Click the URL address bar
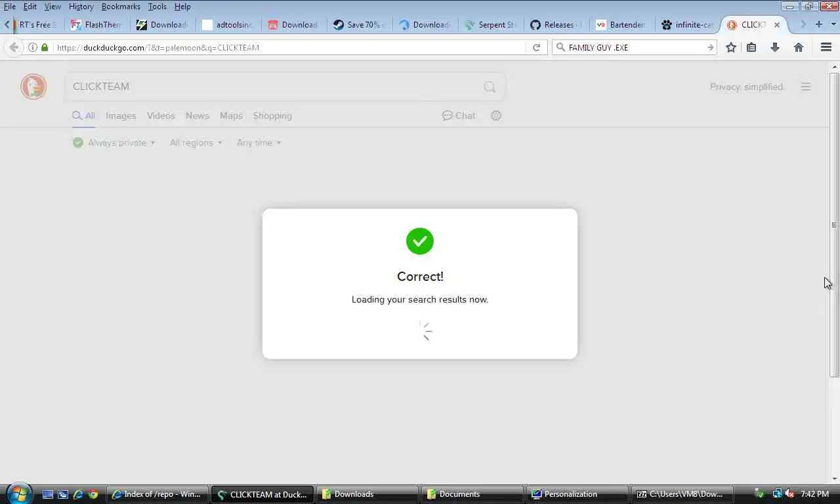The height and width of the screenshot is (504, 840). pos(289,47)
